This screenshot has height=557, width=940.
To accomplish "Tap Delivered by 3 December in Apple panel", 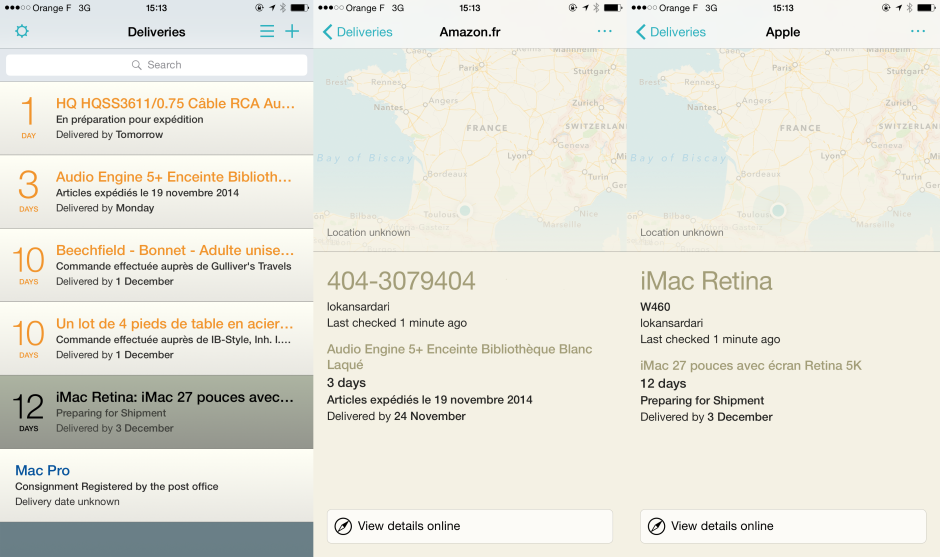I will pos(706,417).
